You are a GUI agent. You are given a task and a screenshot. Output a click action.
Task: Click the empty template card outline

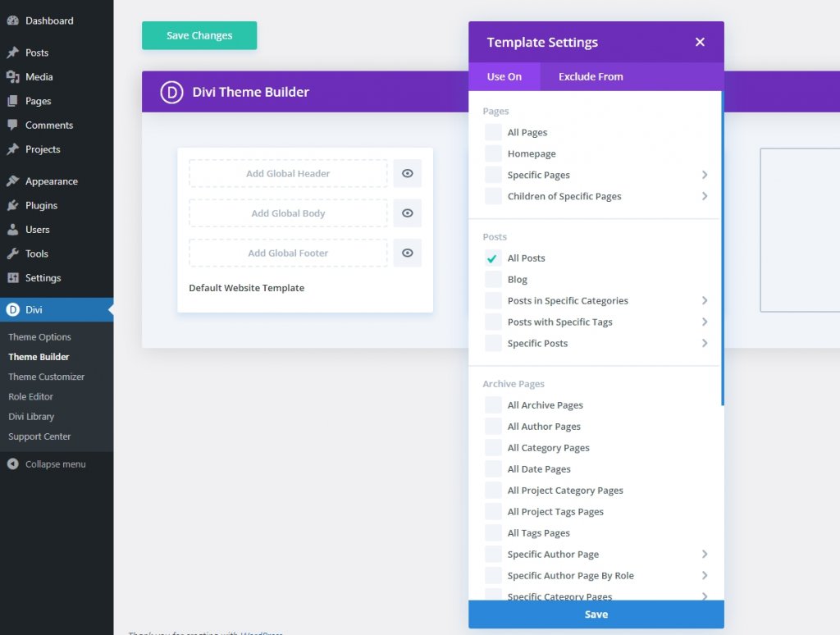(800, 230)
